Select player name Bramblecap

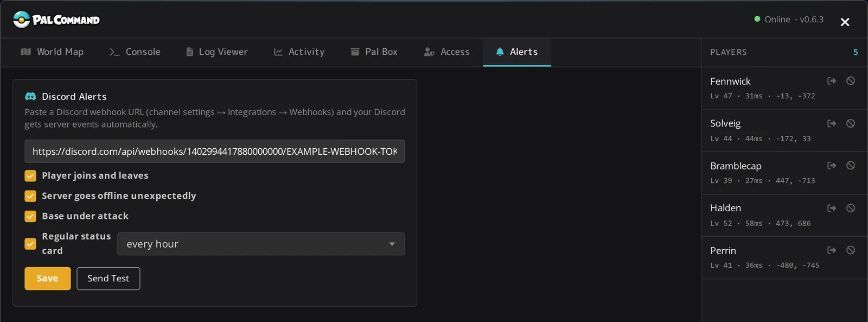[x=736, y=166]
